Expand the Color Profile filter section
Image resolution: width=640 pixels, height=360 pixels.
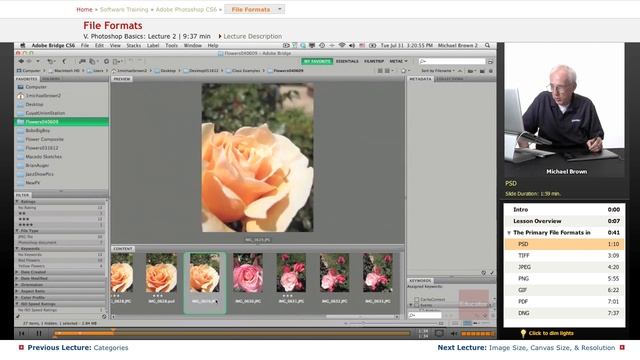coord(18,298)
